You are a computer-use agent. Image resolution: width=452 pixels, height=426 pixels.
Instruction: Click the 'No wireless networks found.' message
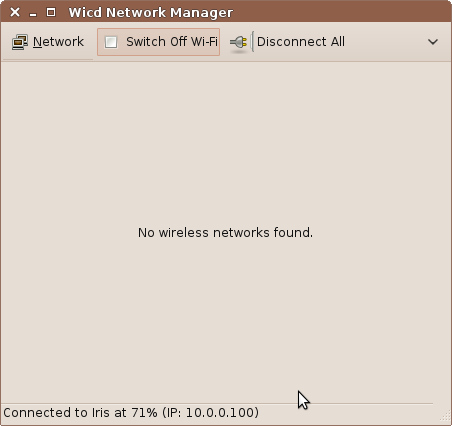(x=226, y=232)
